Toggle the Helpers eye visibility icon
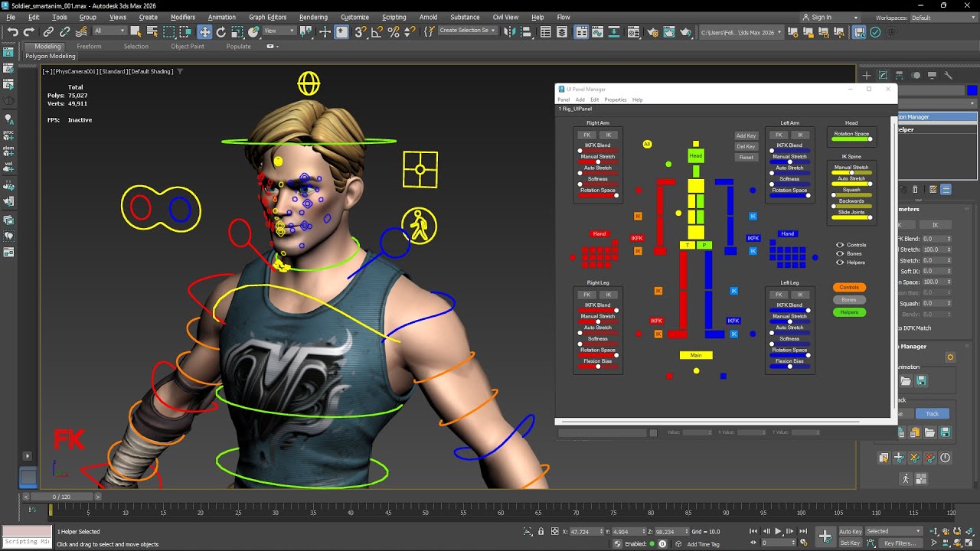This screenshot has width=980, height=551. pyautogui.click(x=840, y=262)
